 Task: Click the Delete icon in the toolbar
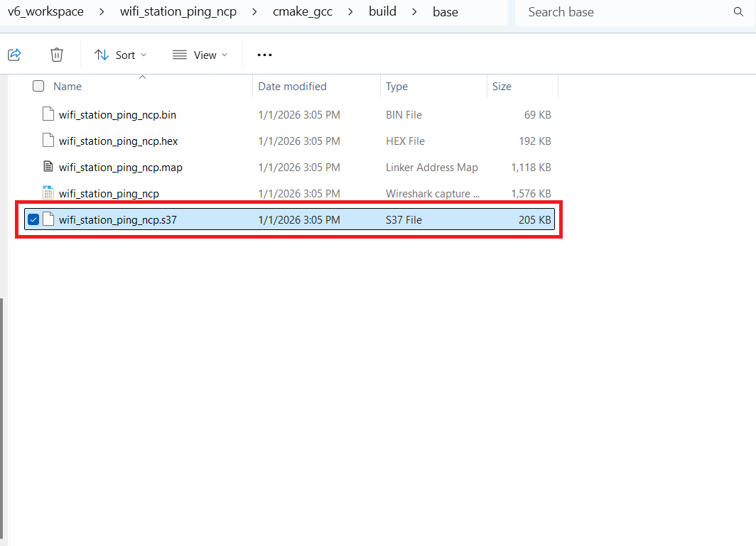click(57, 55)
